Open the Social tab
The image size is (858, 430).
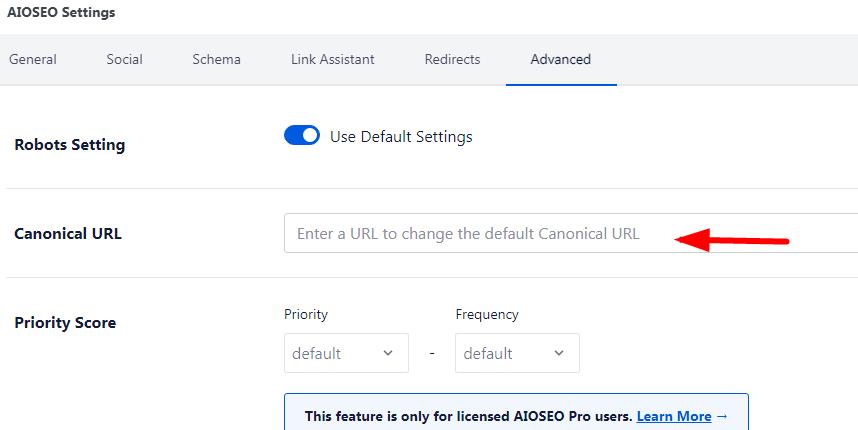click(124, 59)
